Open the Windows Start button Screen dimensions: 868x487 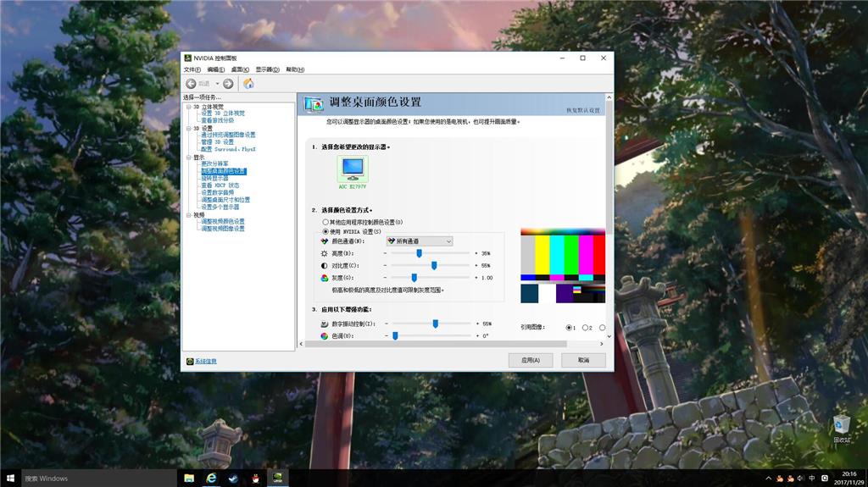tap(10, 479)
